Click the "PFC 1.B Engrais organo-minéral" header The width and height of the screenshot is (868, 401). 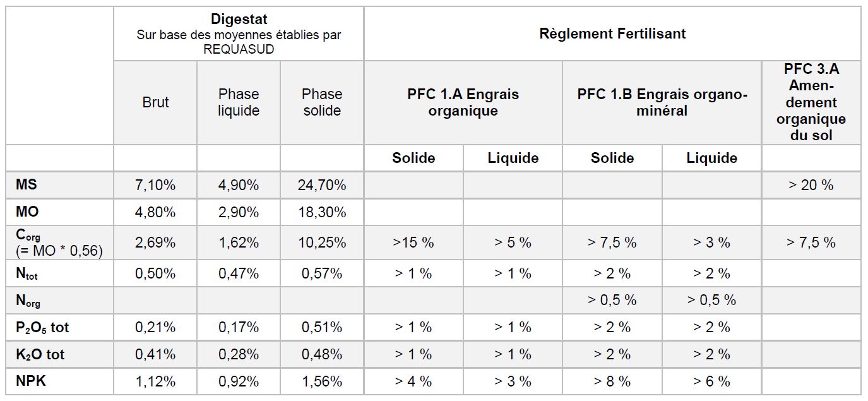click(x=662, y=102)
